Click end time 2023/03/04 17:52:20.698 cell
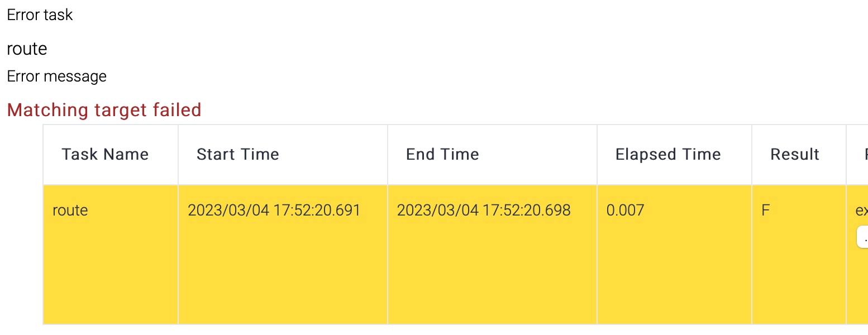The height and width of the screenshot is (335, 868). [x=484, y=210]
